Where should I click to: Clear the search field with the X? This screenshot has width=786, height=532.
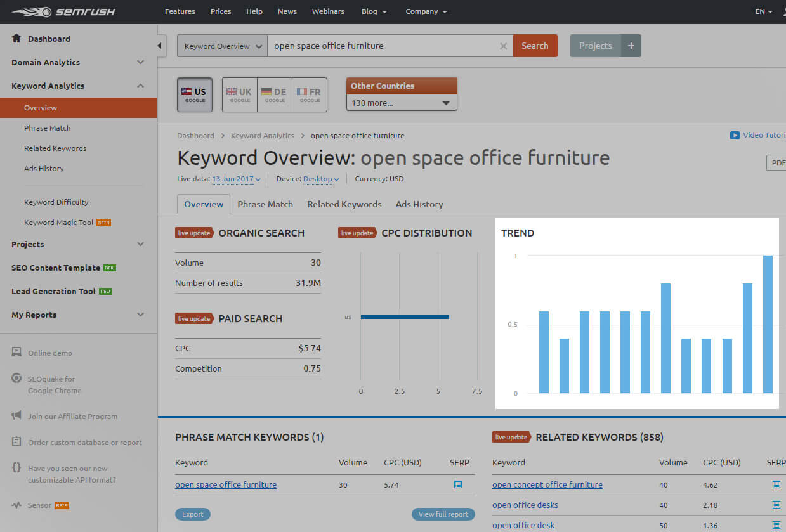503,46
